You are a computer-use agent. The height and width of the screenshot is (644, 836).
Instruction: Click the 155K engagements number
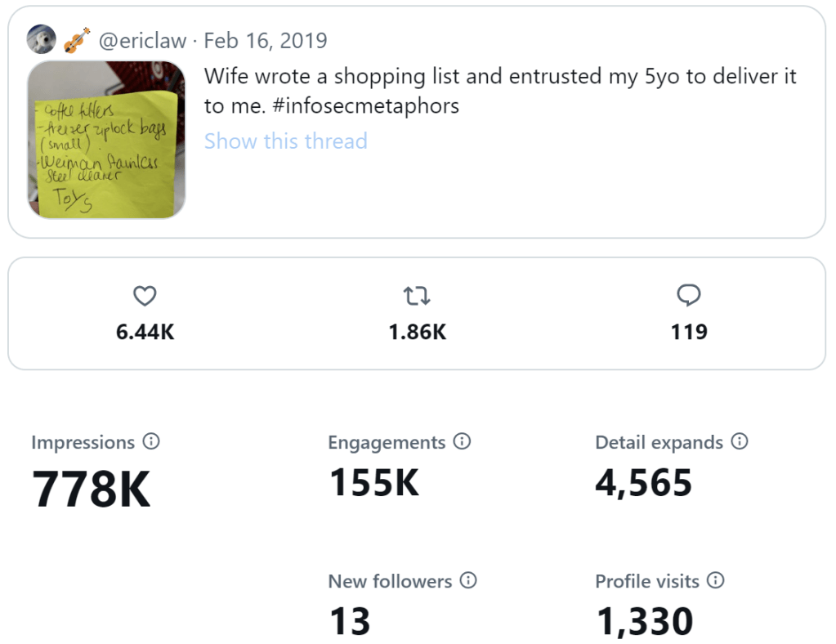click(x=373, y=483)
